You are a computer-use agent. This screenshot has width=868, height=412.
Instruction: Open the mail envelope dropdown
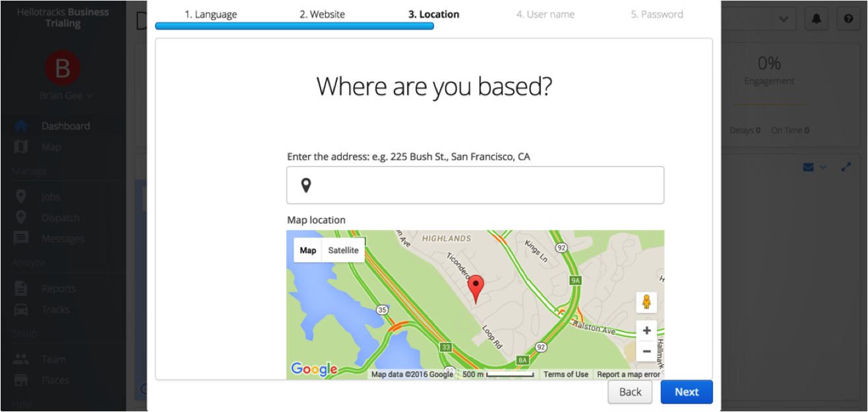coord(814,167)
